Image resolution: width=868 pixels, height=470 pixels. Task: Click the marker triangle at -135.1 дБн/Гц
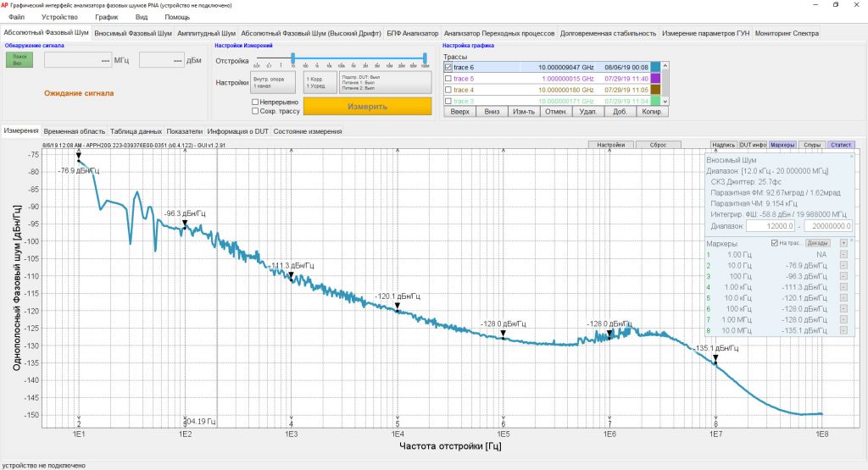715,358
